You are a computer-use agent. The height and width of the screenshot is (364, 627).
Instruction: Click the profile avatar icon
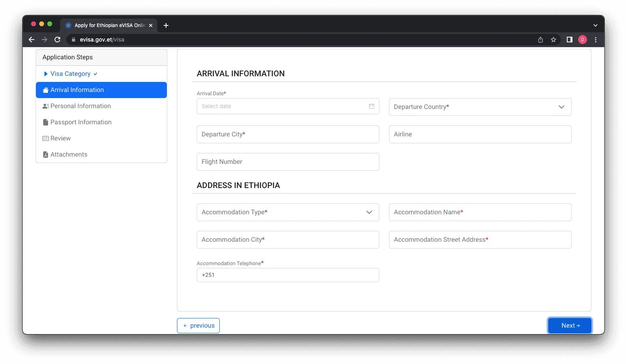click(582, 40)
